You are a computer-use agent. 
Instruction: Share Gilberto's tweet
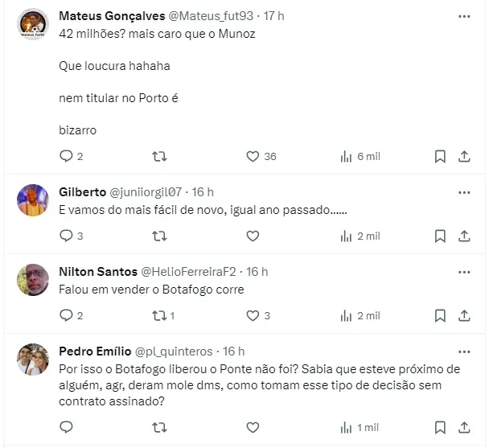464,236
